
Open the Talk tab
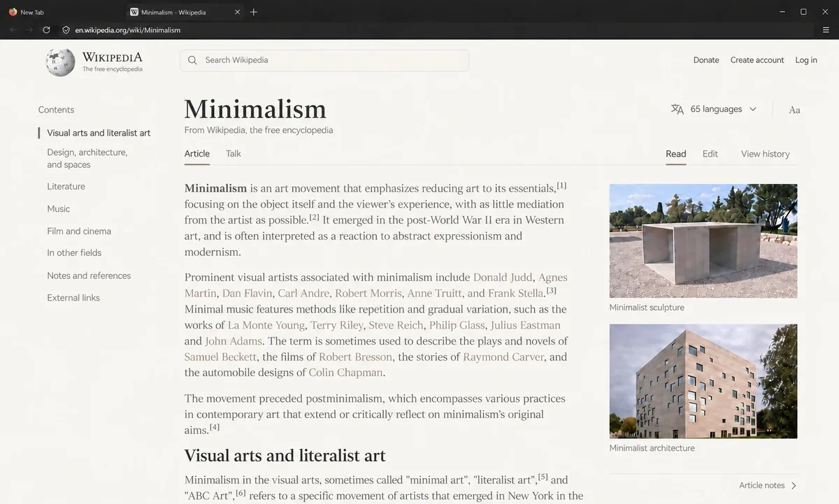click(234, 154)
